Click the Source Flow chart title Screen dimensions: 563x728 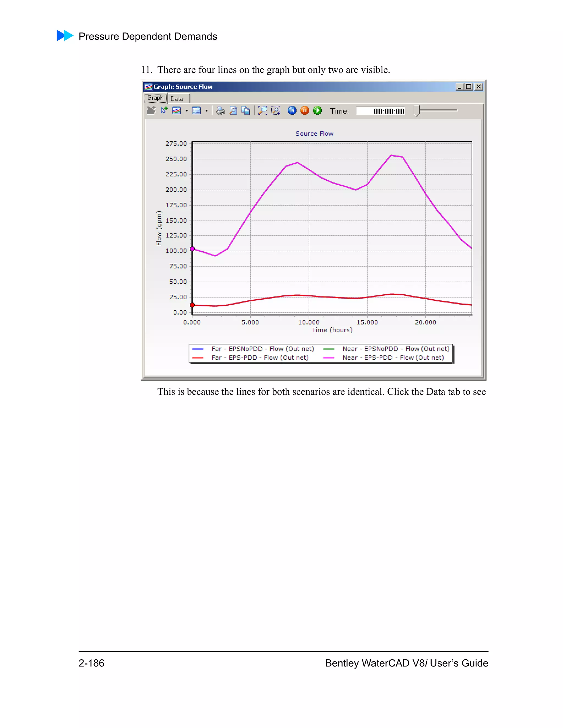(314, 134)
